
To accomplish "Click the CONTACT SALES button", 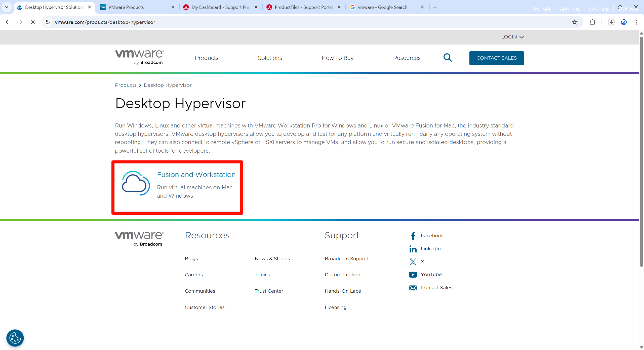I will click(x=496, y=58).
